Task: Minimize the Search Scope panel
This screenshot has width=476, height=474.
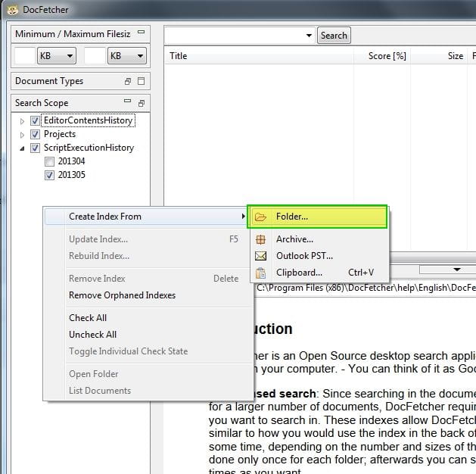Action: (127, 101)
